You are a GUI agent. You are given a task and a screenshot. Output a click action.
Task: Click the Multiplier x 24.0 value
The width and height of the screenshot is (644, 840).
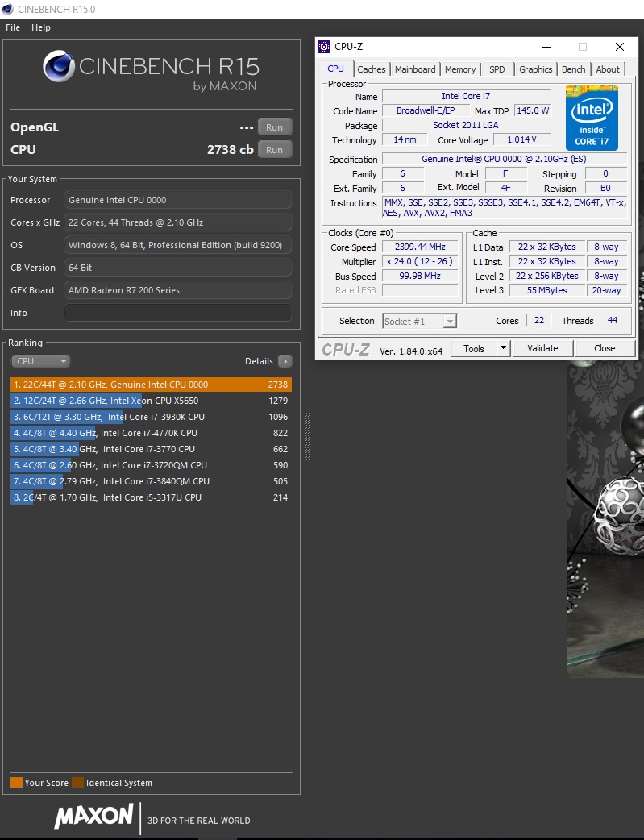tap(420, 261)
